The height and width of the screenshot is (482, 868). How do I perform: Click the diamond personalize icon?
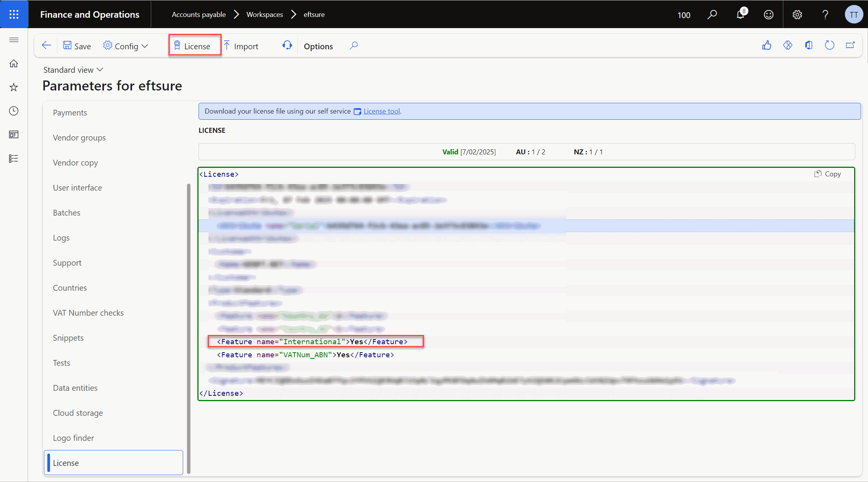788,45
